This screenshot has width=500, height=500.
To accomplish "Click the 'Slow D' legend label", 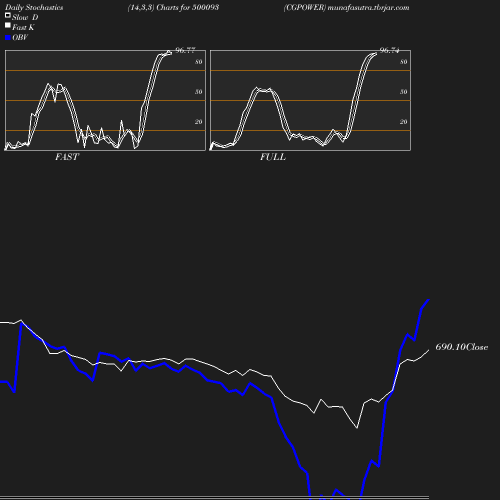I will tap(25, 17).
